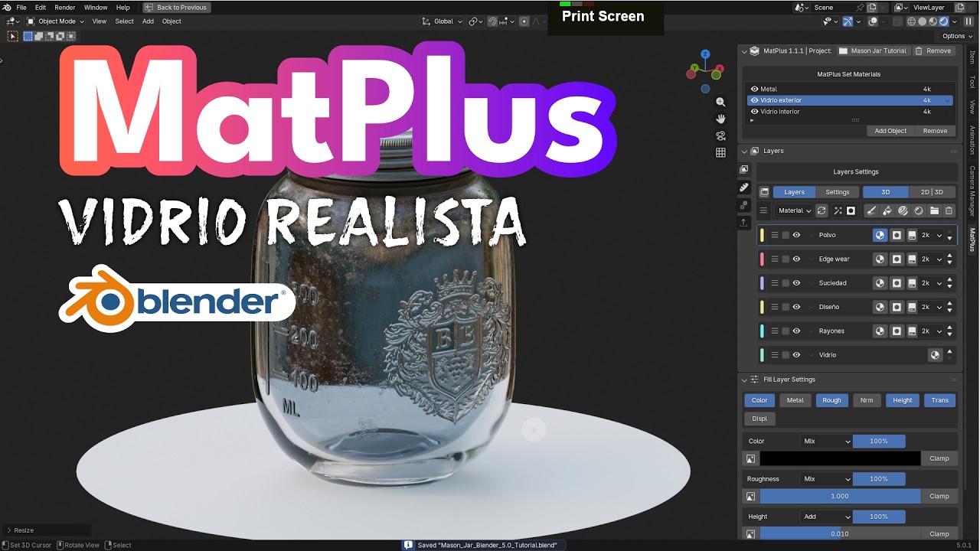Click the image texture icon beside Roughness slider
Screen dimensions: 980x551
pos(750,496)
